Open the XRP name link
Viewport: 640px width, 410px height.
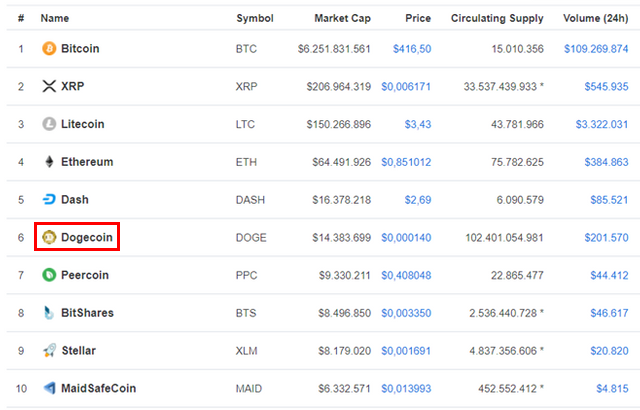point(73,86)
